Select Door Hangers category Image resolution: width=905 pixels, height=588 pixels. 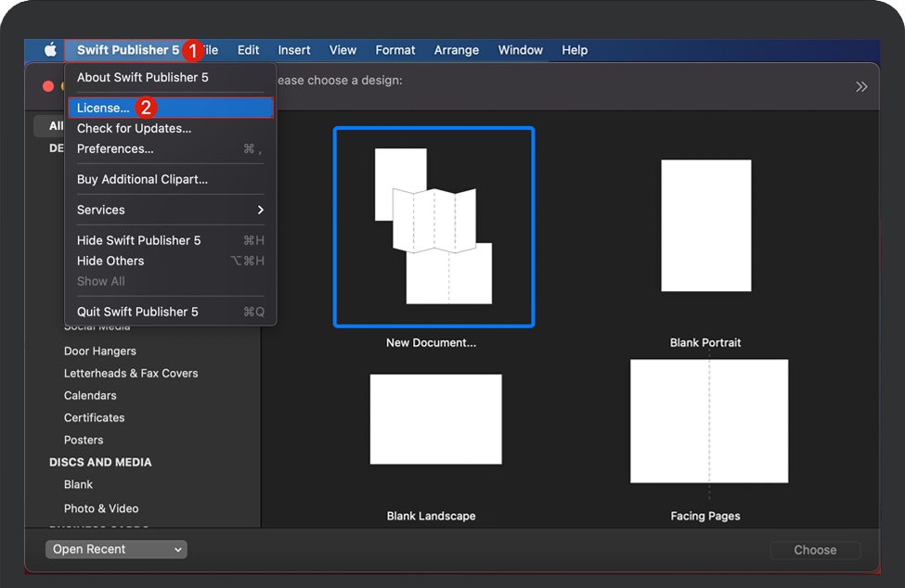(x=100, y=351)
